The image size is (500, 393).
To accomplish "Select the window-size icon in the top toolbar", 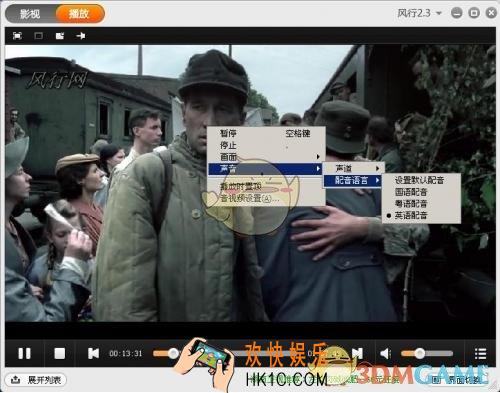I will [39, 36].
